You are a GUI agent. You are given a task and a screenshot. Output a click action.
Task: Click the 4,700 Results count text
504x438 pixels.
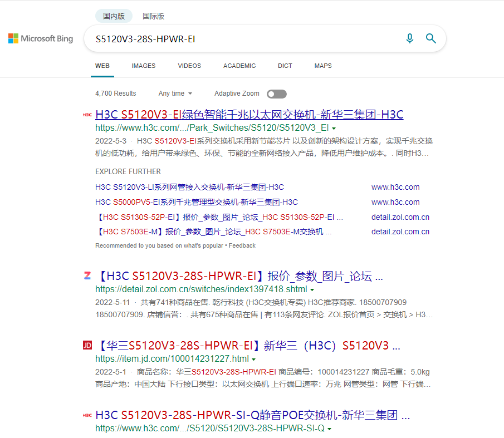coord(116,93)
